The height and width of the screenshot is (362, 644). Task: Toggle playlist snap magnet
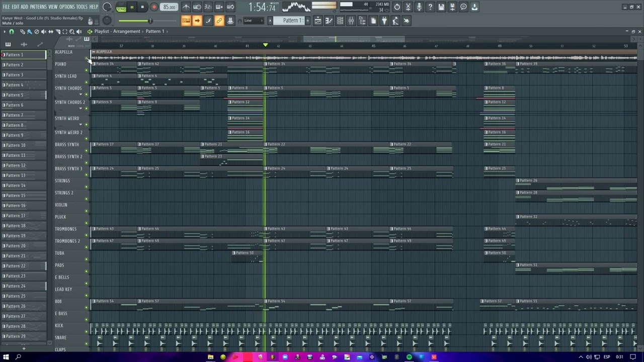coord(11,31)
